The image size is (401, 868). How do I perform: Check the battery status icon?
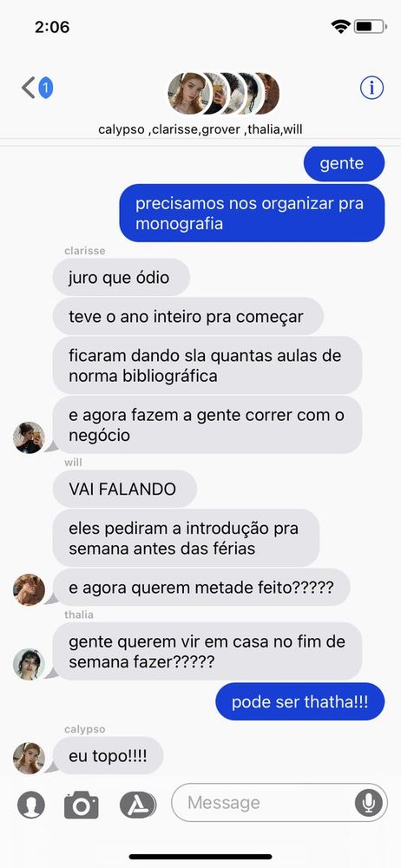[371, 26]
